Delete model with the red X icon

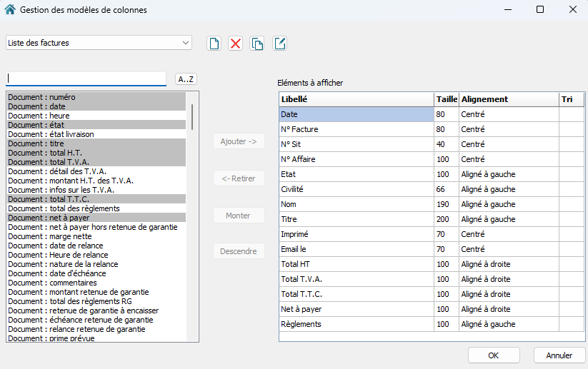pos(235,44)
